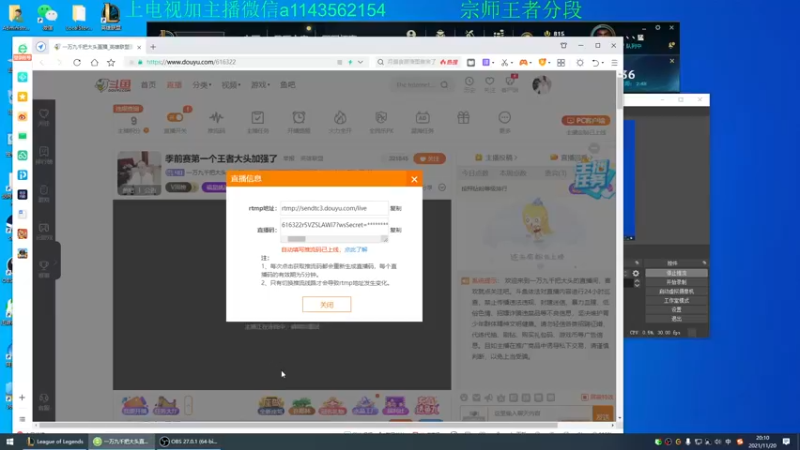Click the heart icon in Douyu left sidebar
Viewport: 800px width, 450px height.
[44, 114]
